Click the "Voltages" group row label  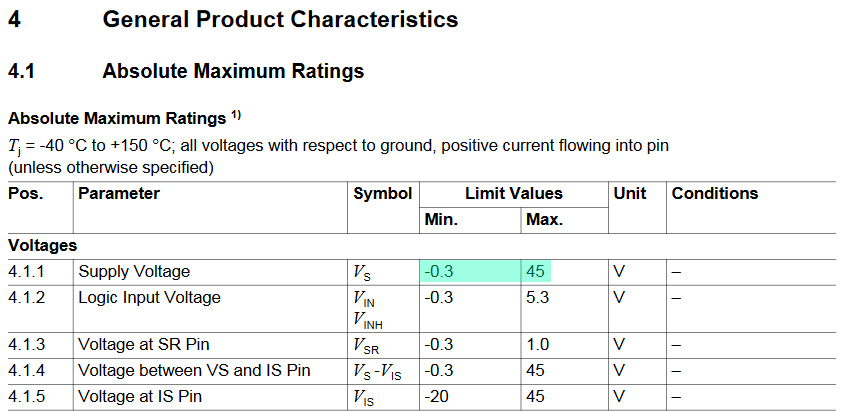coord(43,245)
